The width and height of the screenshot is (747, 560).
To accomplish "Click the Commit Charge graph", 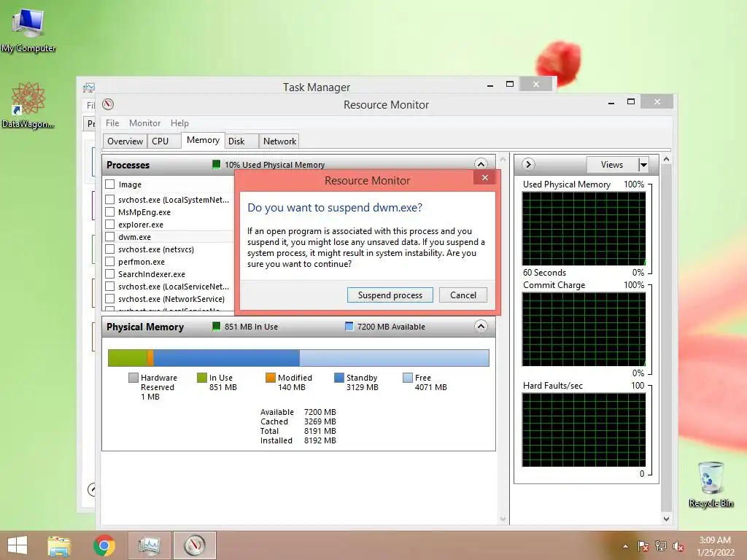I will coord(584,329).
